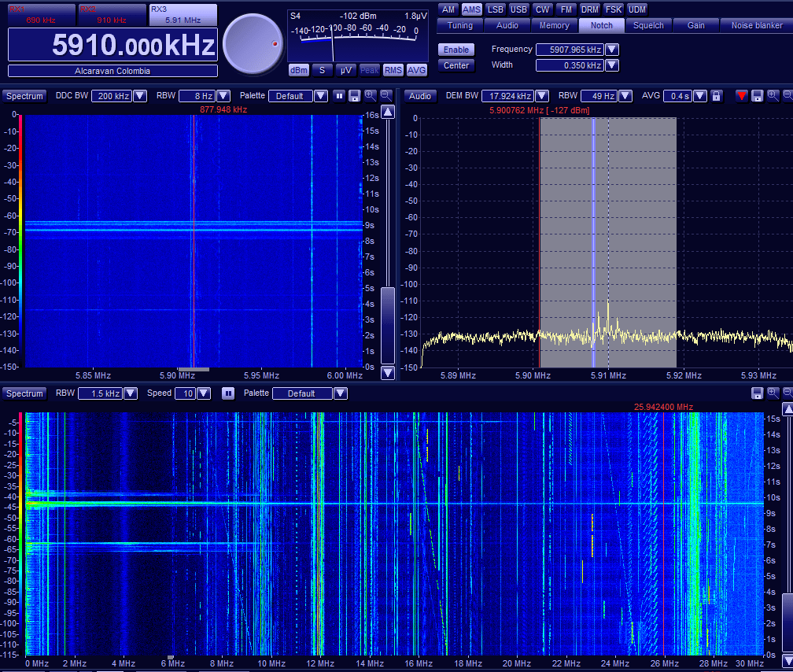Pause the top-left spectrum waterfall

(x=339, y=96)
